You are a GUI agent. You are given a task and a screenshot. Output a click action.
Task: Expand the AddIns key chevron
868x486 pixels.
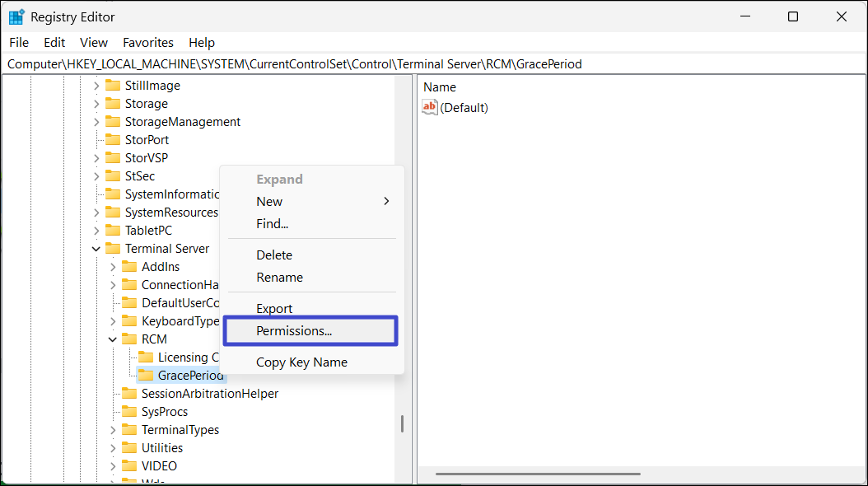click(113, 267)
